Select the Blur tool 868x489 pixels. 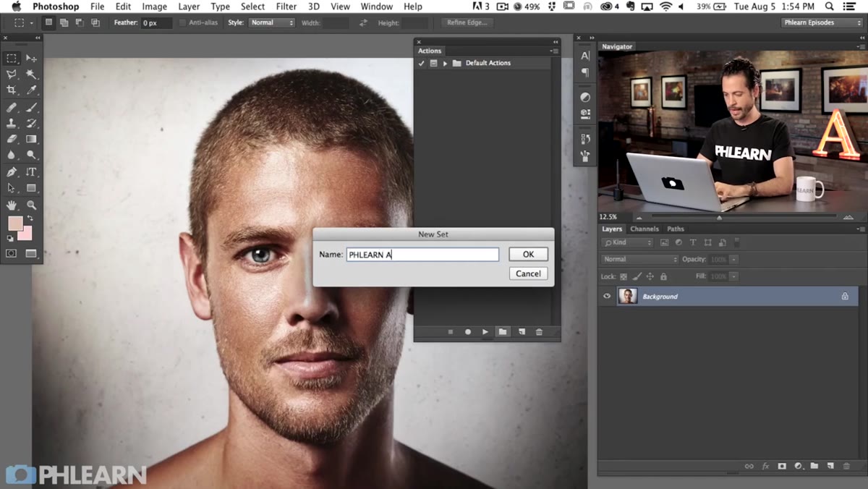click(12, 155)
